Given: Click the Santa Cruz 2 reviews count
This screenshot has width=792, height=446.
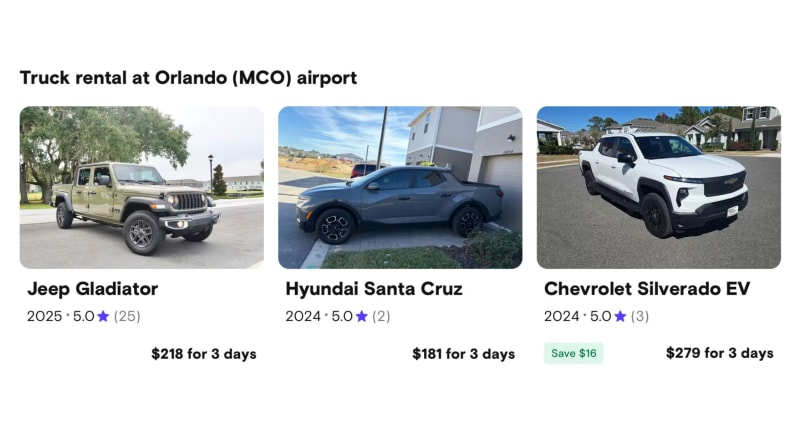Looking at the screenshot, I should click(381, 316).
